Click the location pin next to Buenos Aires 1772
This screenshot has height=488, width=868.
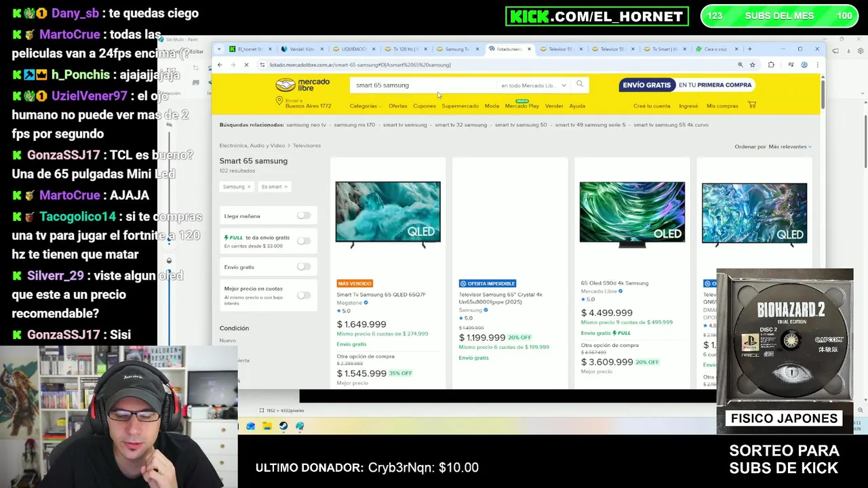pos(279,101)
